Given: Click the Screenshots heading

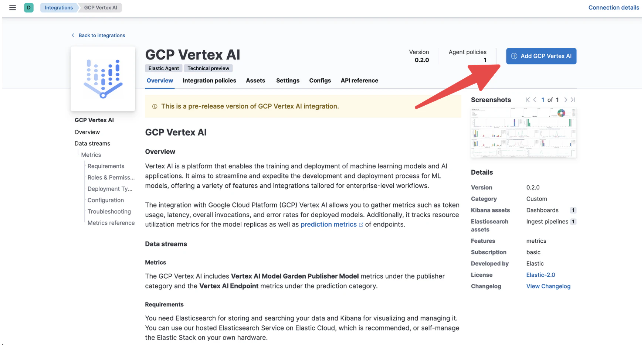Looking at the screenshot, I should [491, 100].
